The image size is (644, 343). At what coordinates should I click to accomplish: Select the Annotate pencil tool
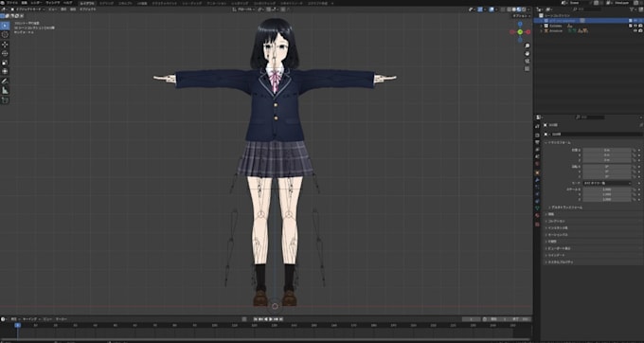(x=5, y=81)
